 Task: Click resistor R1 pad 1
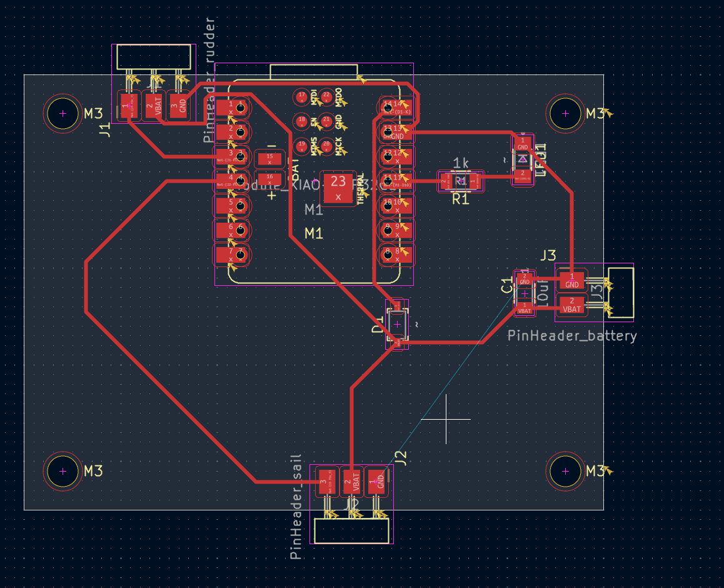(474, 181)
